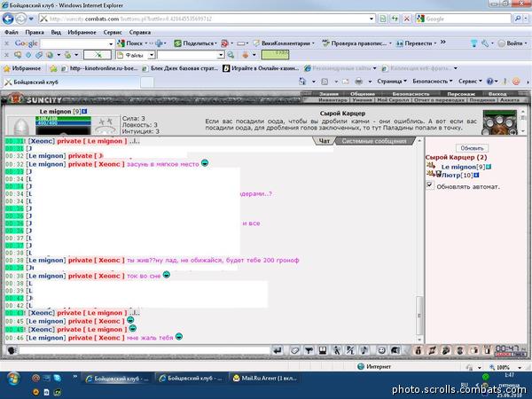Click the Enter arrow send message button
This screenshot has height=399, width=532.
click(278, 350)
